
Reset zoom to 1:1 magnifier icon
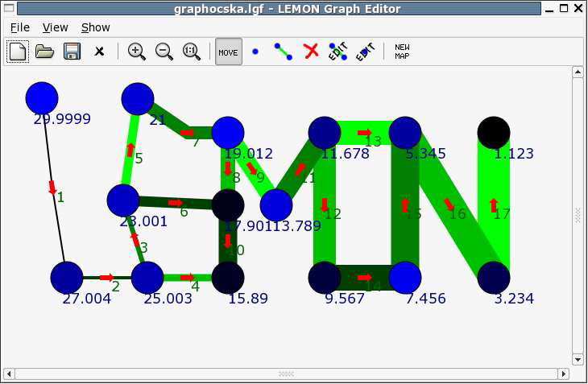click(191, 52)
